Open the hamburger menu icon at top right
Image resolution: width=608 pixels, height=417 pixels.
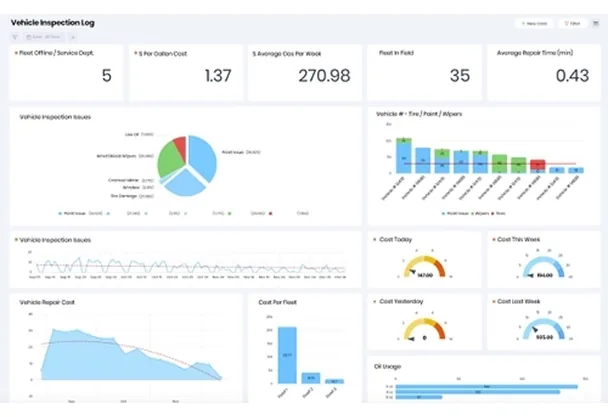596,24
